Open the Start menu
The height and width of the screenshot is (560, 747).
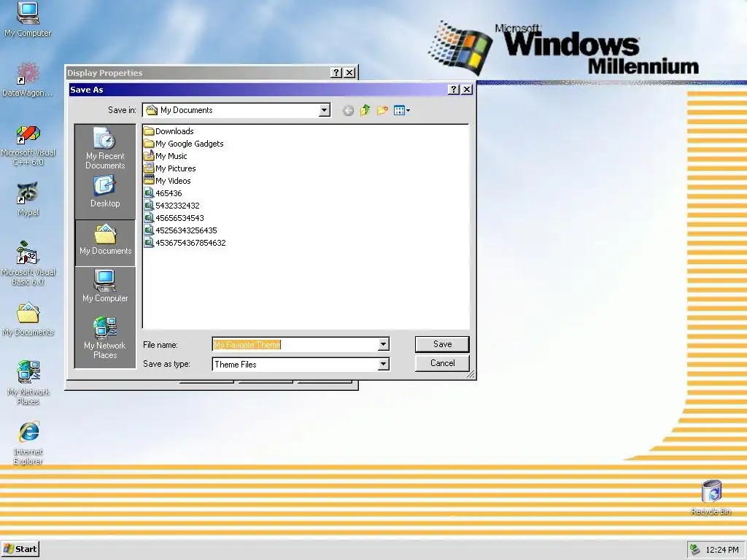tap(20, 549)
